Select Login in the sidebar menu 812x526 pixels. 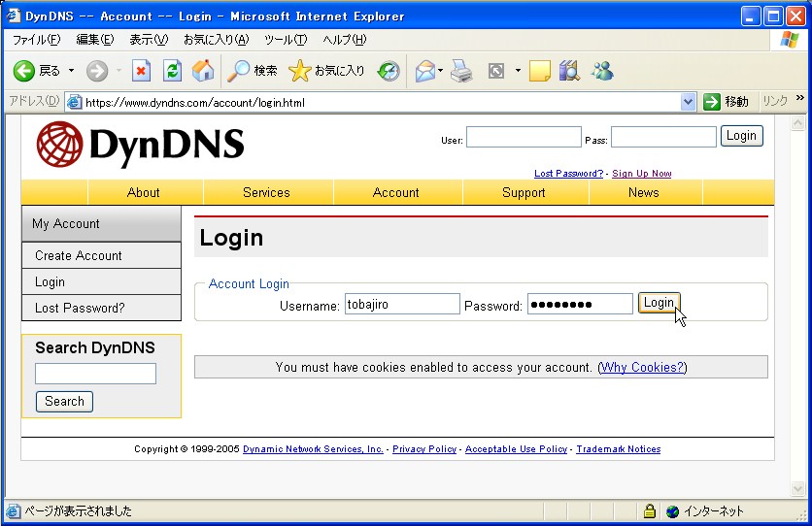point(101,281)
